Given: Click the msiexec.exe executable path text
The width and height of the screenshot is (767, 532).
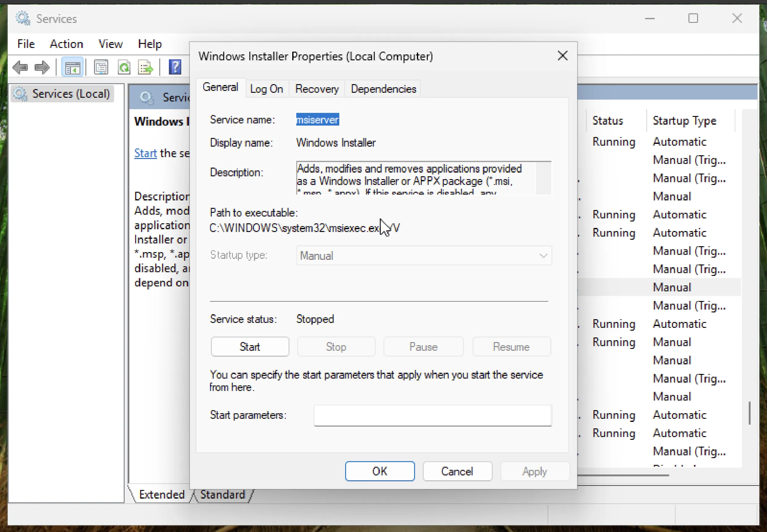Looking at the screenshot, I should pos(304,228).
